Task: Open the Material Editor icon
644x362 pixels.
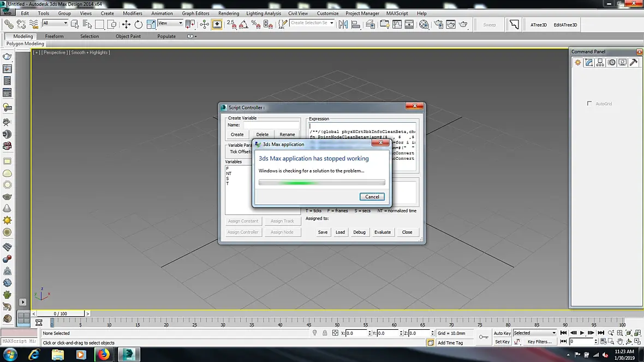Action: (x=424, y=25)
